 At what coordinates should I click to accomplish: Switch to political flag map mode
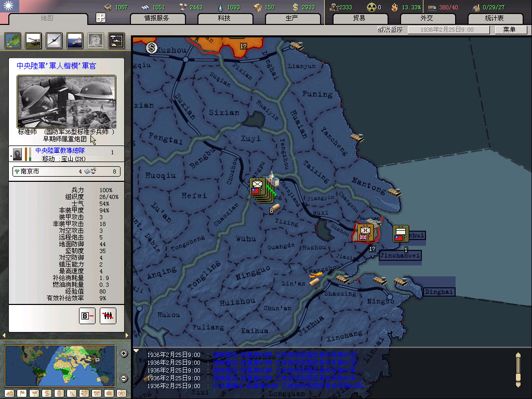coord(22,393)
